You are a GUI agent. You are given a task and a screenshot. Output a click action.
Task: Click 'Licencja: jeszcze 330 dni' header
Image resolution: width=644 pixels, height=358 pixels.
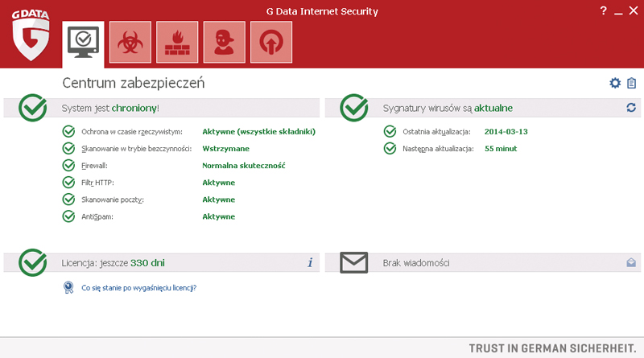click(x=113, y=263)
